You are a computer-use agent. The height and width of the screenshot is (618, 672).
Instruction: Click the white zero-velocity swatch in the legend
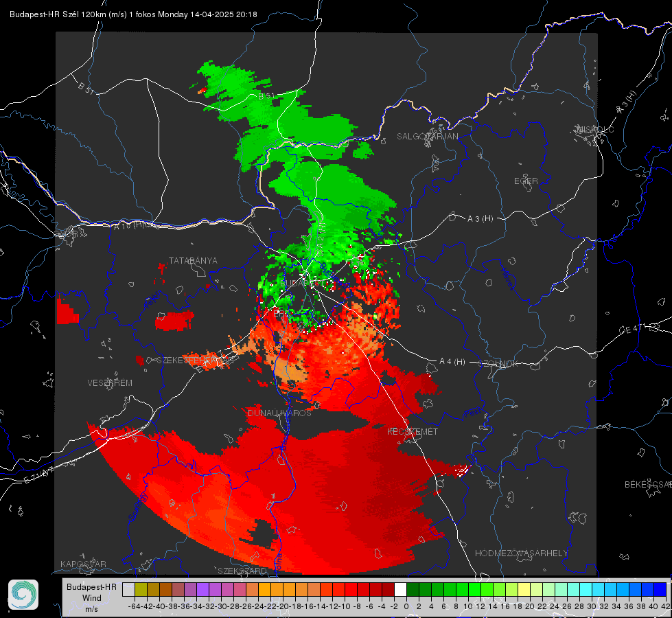pyautogui.click(x=400, y=589)
